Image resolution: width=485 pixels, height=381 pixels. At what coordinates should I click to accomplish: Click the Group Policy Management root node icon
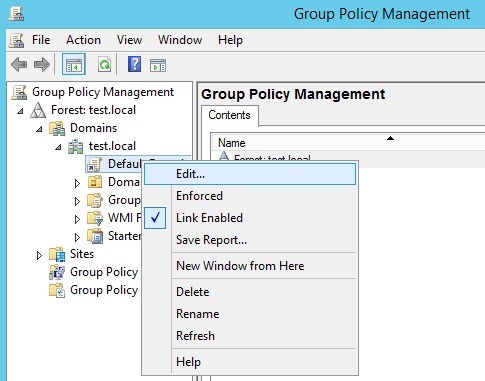pyautogui.click(x=19, y=92)
